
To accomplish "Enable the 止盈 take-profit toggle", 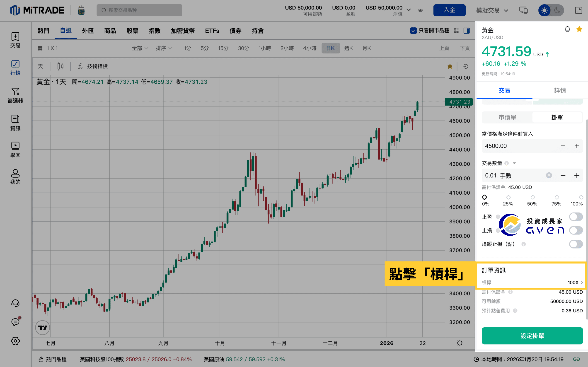I will (576, 217).
